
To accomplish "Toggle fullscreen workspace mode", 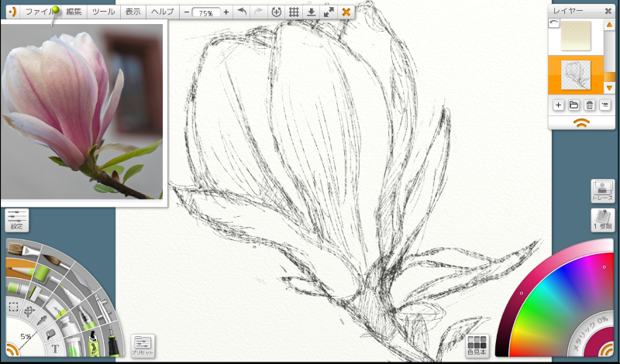I will click(329, 12).
